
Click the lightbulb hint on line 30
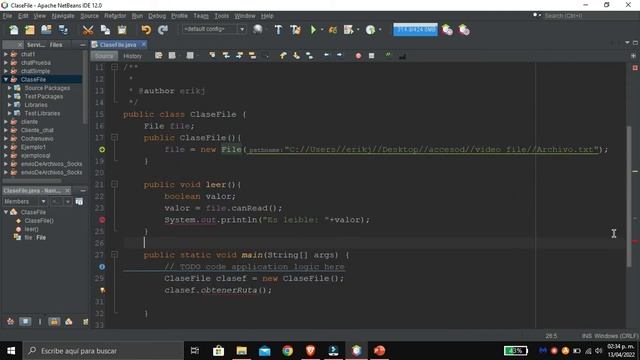tap(102, 290)
